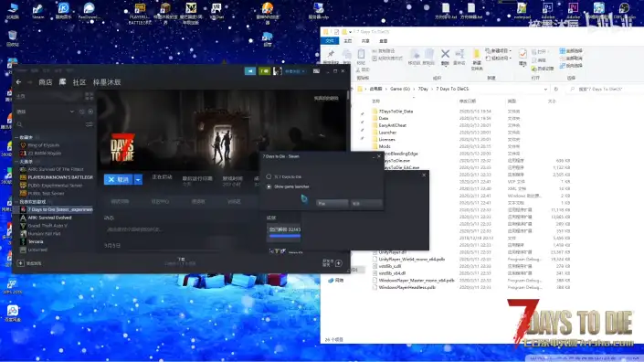
Task: Open the Steam Store tab
Action: click(45, 82)
